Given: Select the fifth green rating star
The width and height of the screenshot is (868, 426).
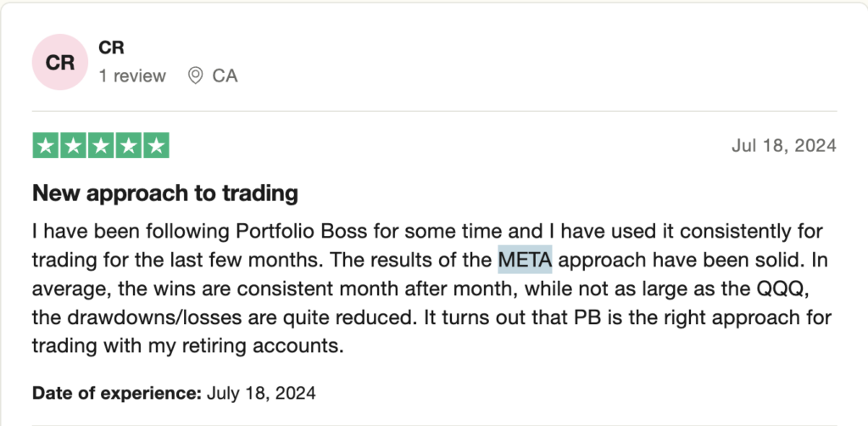Looking at the screenshot, I should tap(156, 146).
